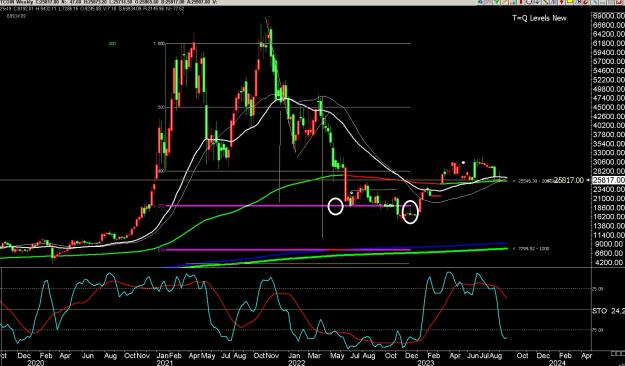Click the 28200.00 price axis label

click(x=609, y=171)
